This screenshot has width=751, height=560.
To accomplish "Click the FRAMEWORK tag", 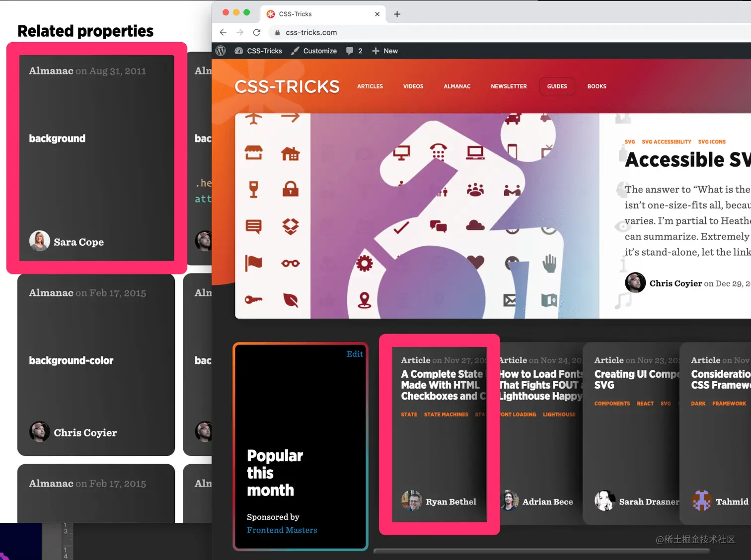I will click(729, 404).
